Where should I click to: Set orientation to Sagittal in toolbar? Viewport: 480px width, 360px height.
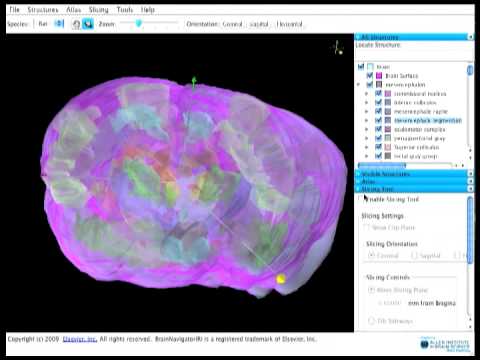pos(259,24)
